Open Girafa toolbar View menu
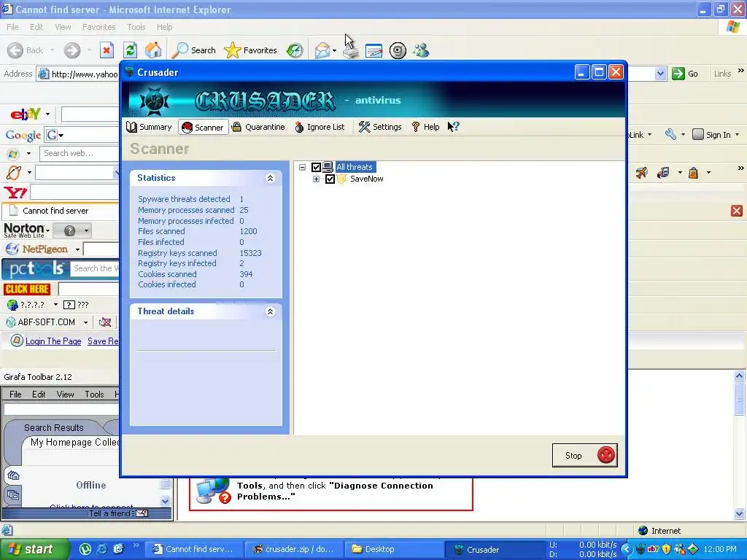The width and height of the screenshot is (747, 560). point(65,394)
